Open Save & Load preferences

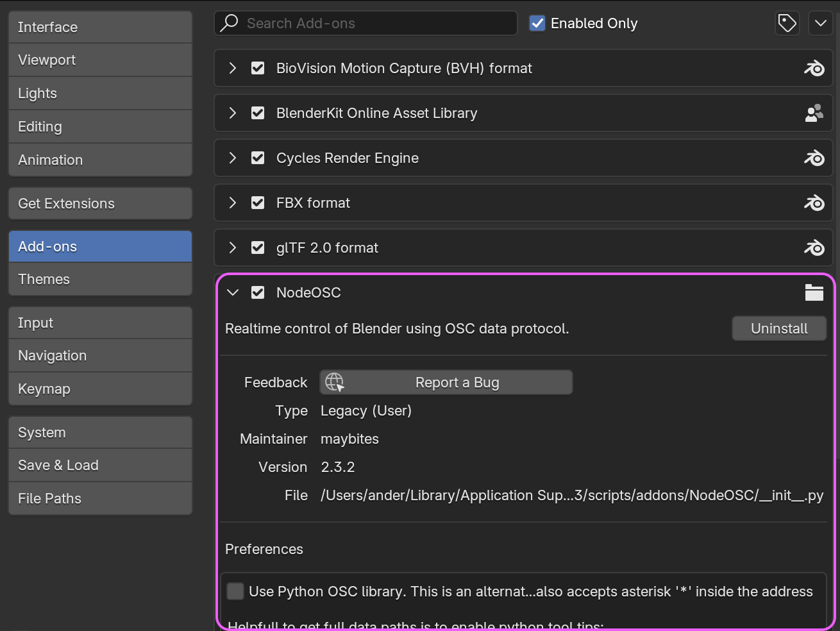click(100, 465)
